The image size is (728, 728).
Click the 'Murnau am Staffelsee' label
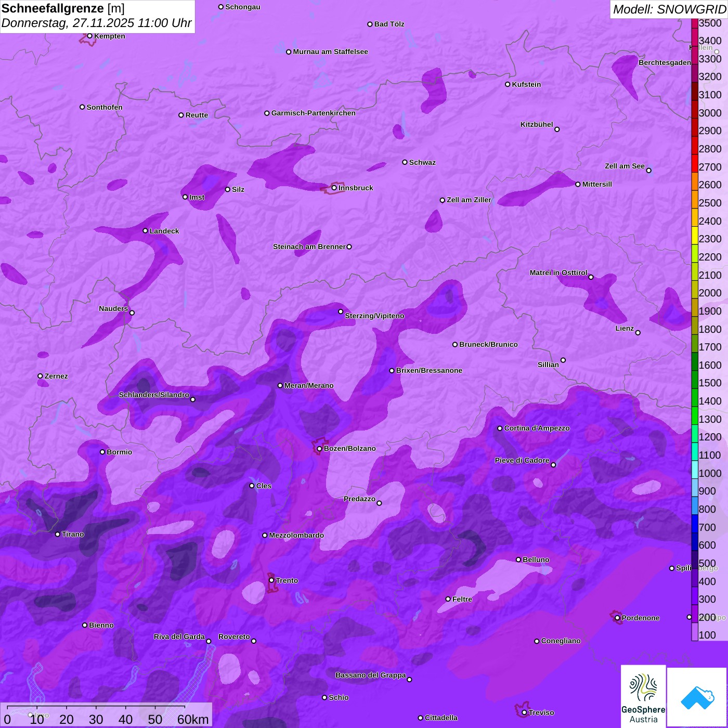(x=331, y=51)
